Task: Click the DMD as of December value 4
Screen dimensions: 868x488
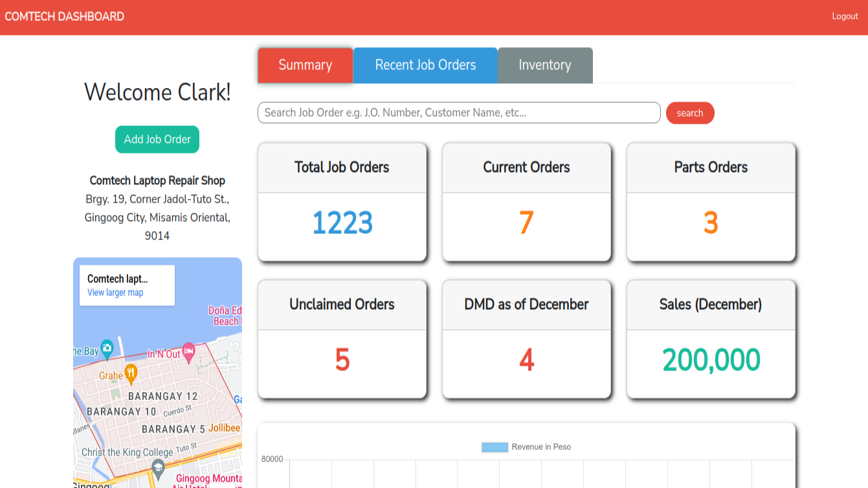Action: tap(526, 360)
